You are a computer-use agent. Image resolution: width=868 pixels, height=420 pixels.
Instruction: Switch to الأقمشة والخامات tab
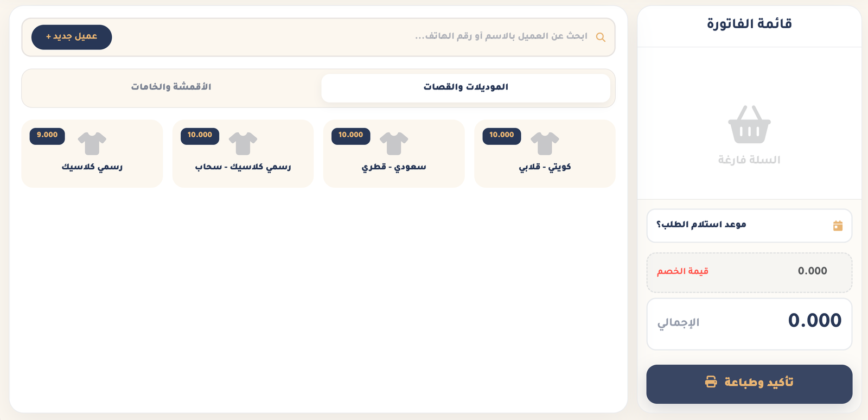[171, 87]
